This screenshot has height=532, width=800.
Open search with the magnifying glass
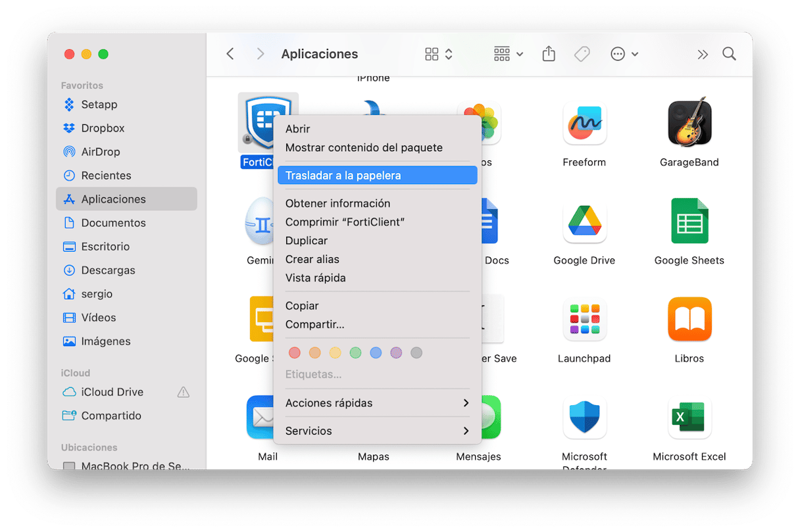click(729, 54)
